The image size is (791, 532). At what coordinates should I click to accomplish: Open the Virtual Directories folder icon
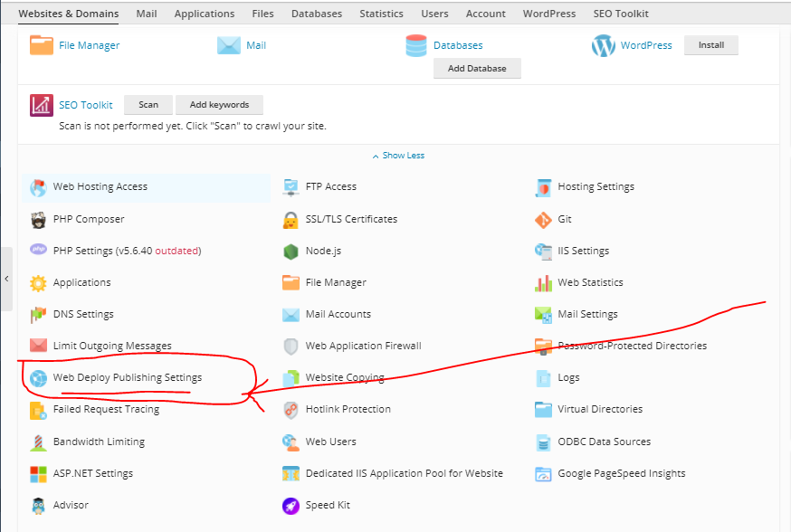543,410
